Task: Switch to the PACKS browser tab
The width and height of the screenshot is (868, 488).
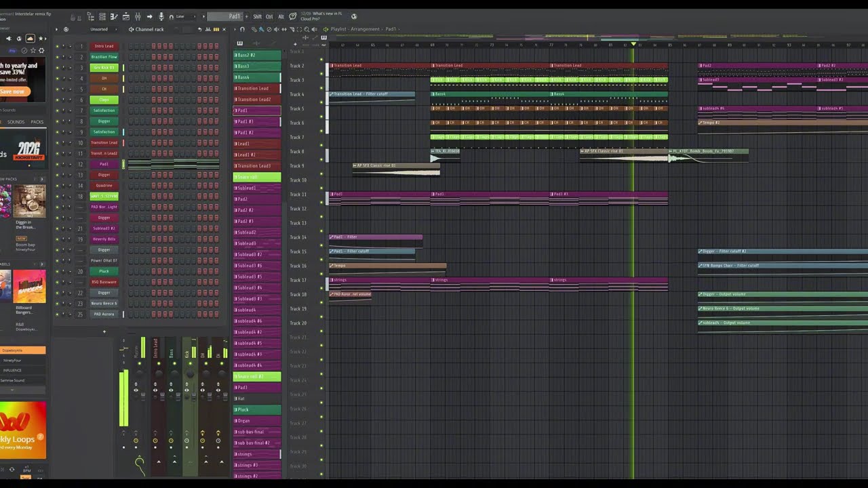Action: point(37,122)
